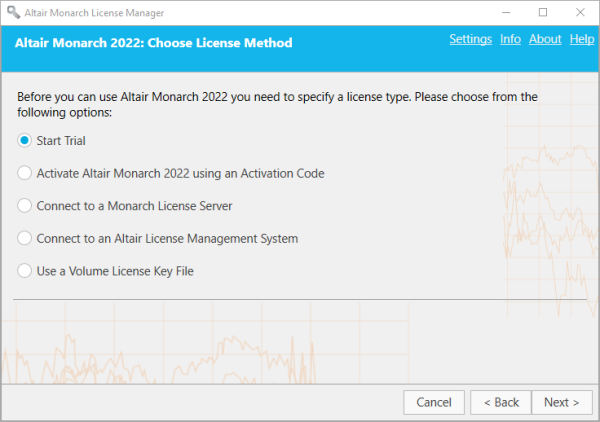Viewport: 600px width, 422px height.
Task: Click the Info link in header
Action: (510, 39)
